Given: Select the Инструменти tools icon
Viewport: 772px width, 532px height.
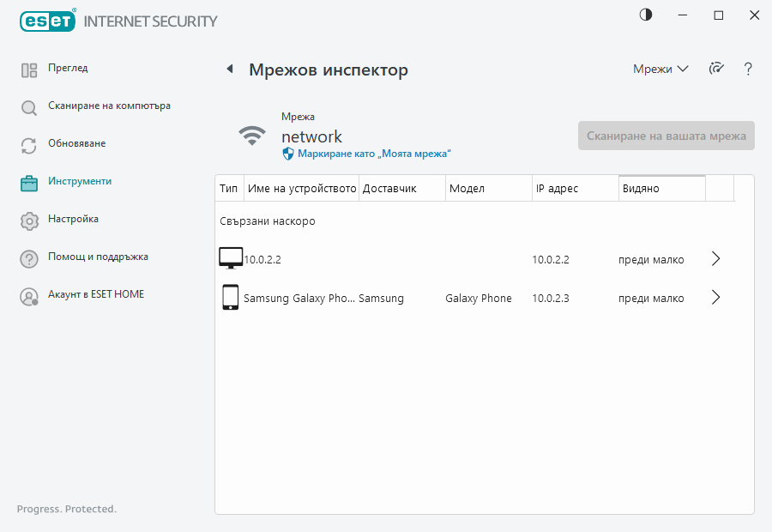Looking at the screenshot, I should (28, 181).
